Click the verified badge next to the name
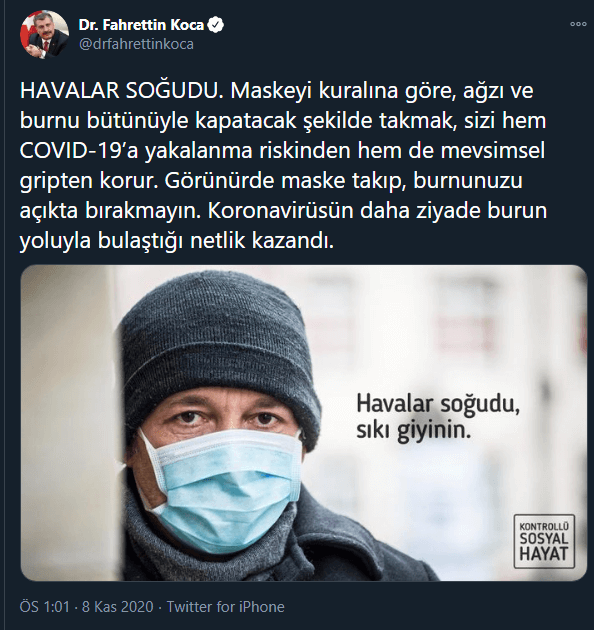This screenshot has width=594, height=630. pyautogui.click(x=216, y=25)
